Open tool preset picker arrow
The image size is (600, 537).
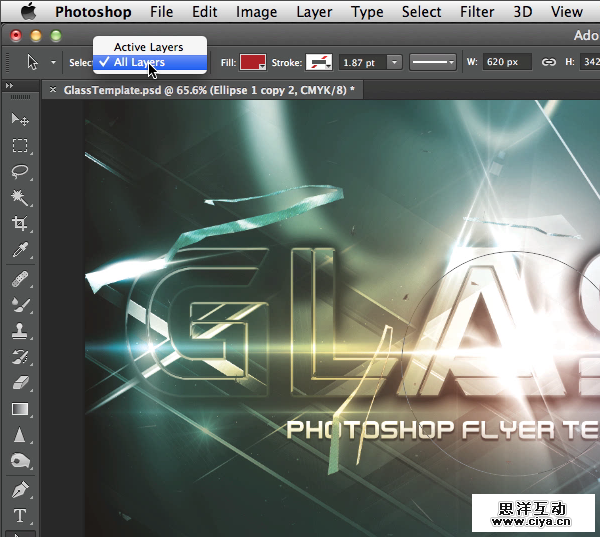click(x=53, y=62)
